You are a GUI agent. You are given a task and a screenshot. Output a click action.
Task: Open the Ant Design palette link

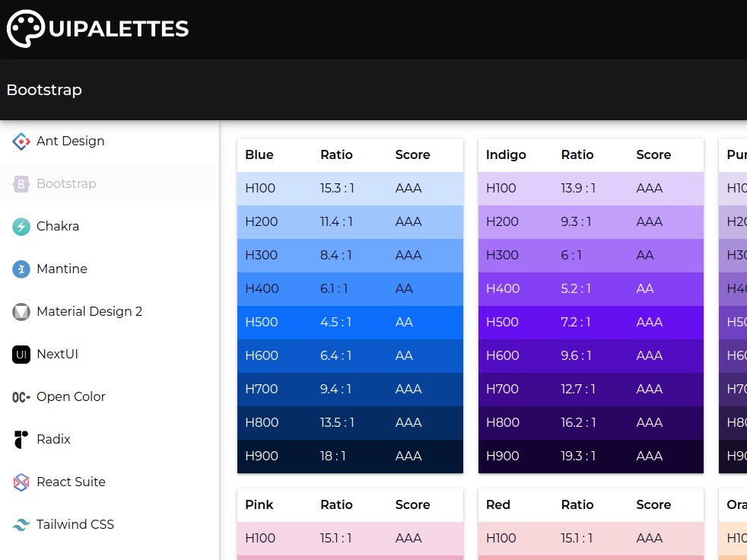(110, 141)
